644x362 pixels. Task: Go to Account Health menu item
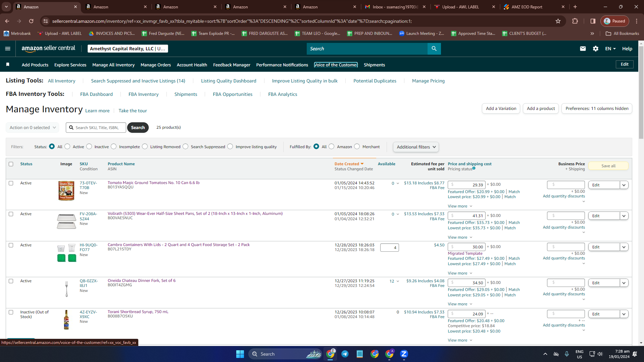point(192,65)
